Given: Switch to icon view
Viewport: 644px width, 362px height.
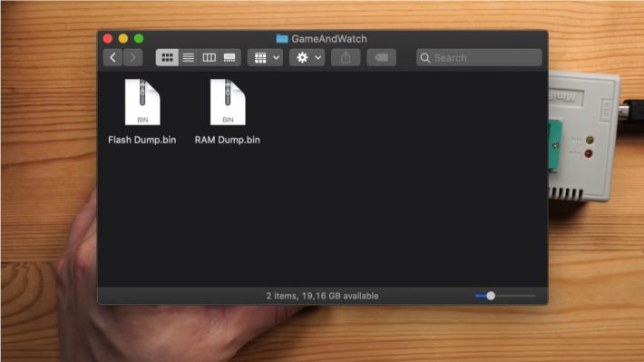Looking at the screenshot, I should click(x=167, y=57).
